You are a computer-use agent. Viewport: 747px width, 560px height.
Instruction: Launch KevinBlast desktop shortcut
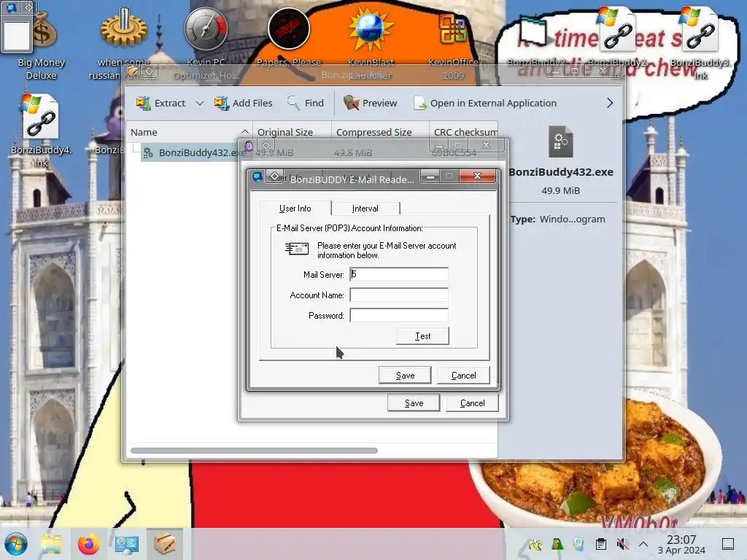(x=371, y=29)
